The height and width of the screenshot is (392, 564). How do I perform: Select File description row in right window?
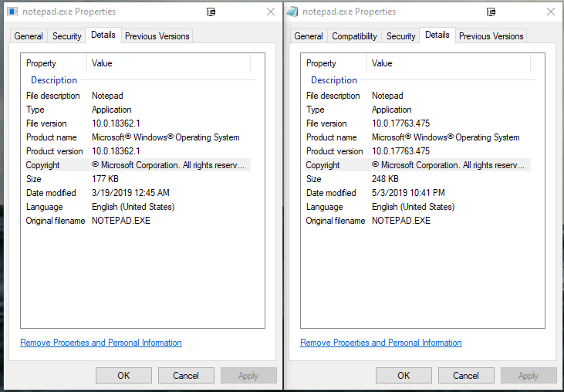tap(417, 96)
